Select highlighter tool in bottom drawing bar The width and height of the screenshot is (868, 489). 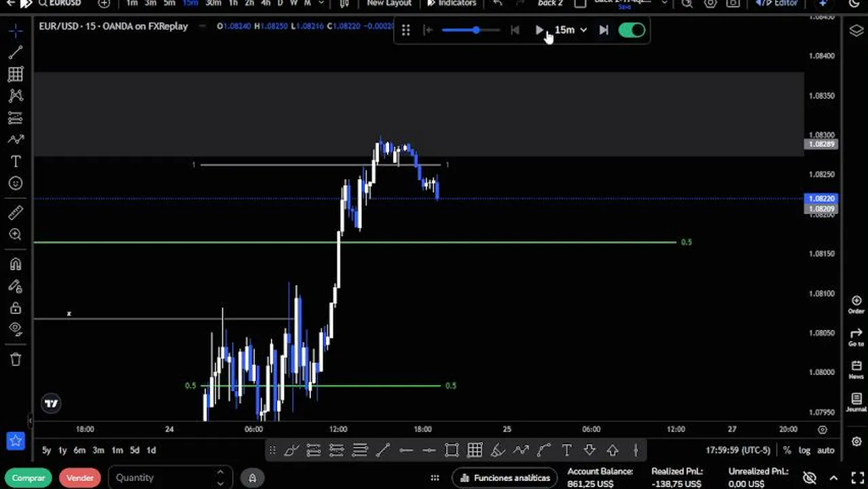click(498, 450)
